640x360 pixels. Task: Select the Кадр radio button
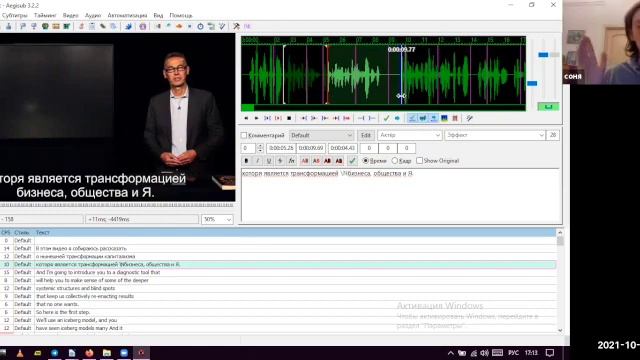tap(395, 161)
